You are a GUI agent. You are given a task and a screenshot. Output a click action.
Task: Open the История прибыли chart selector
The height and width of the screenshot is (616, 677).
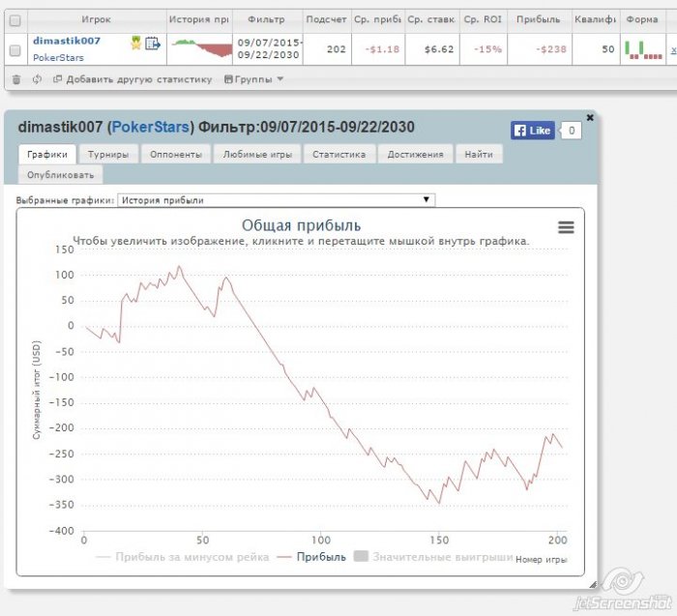coord(277,200)
